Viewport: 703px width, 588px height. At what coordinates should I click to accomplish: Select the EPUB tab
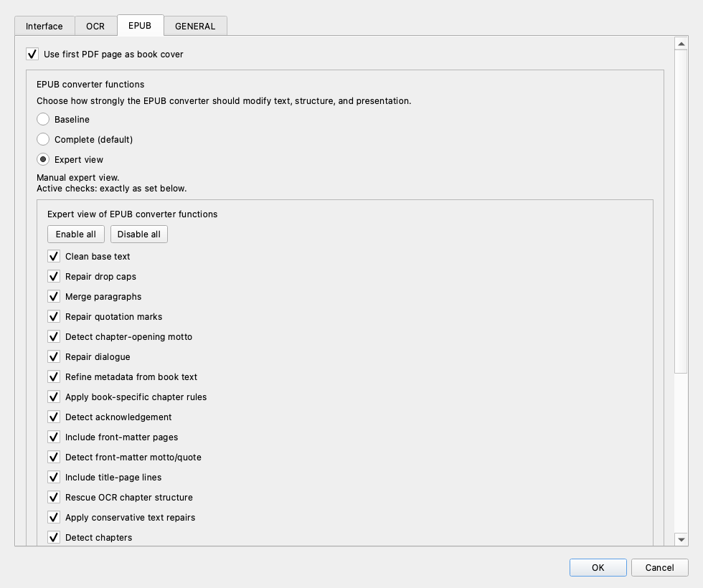click(x=140, y=26)
